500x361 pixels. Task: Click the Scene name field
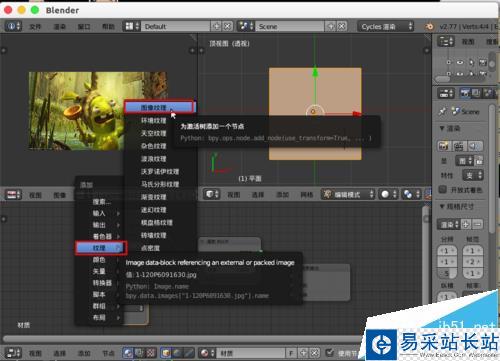point(290,26)
